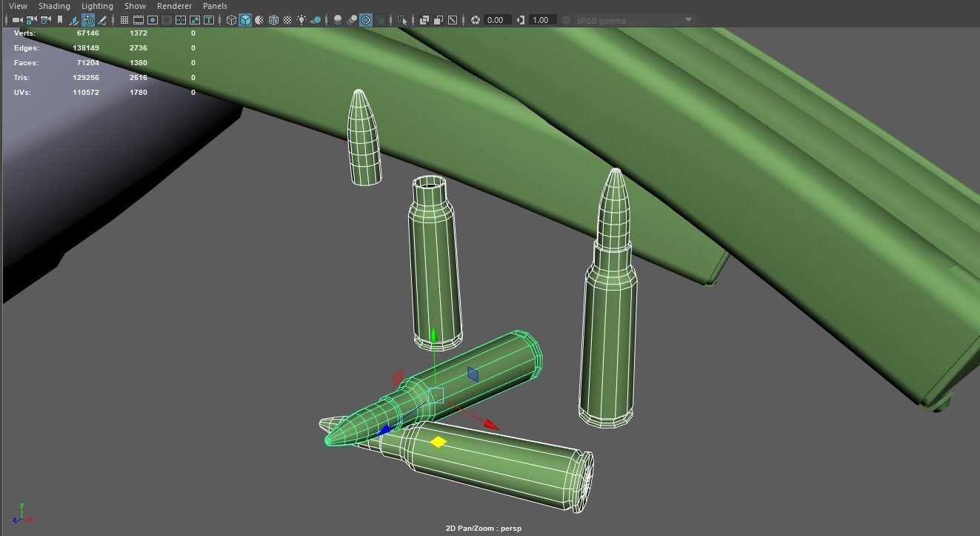
Task: Click the Depth of Field icon
Action: [x=381, y=20]
